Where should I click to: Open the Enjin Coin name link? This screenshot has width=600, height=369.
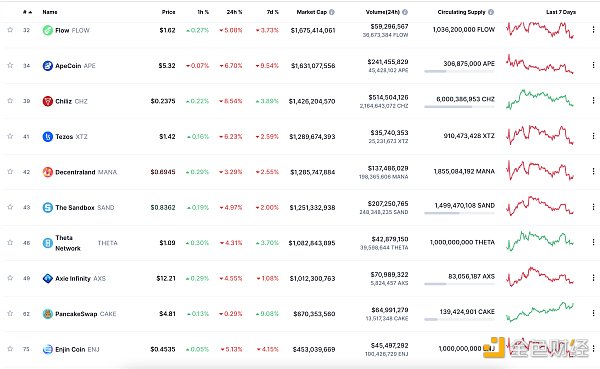coord(70,349)
